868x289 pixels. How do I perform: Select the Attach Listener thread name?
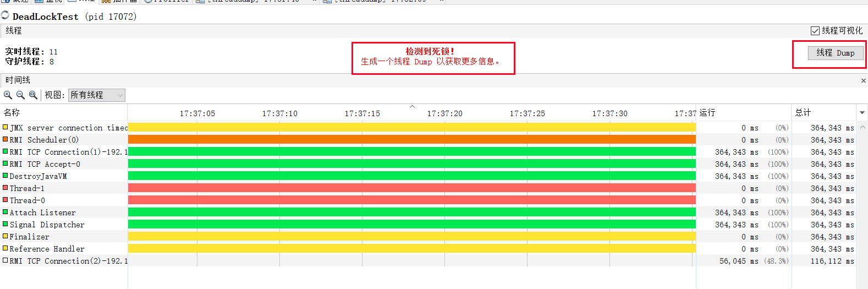pyautogui.click(x=42, y=212)
